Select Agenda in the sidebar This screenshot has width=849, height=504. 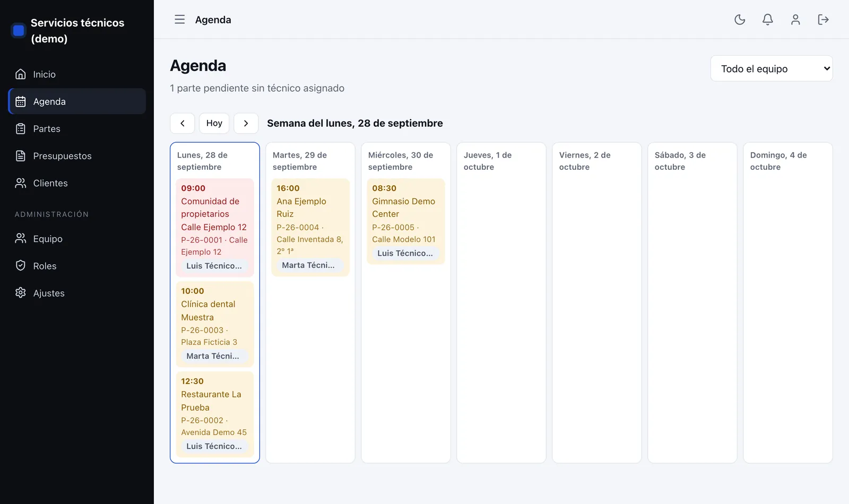[77, 101]
